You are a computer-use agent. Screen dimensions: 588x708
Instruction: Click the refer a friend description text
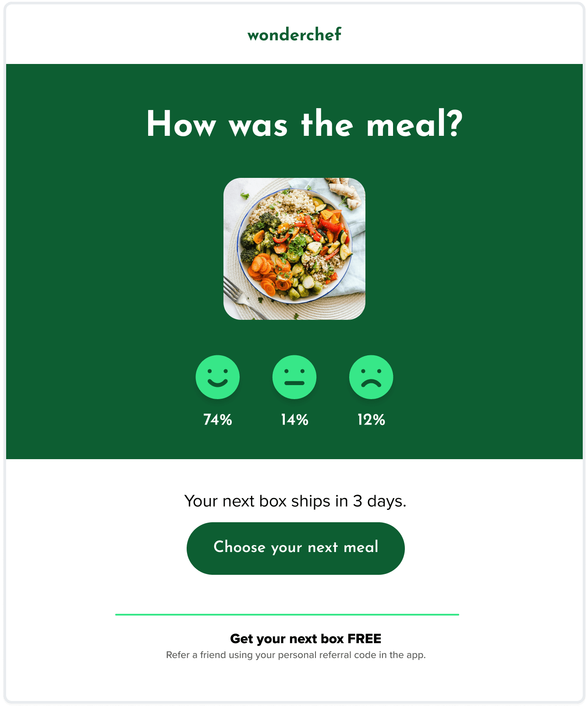296,655
